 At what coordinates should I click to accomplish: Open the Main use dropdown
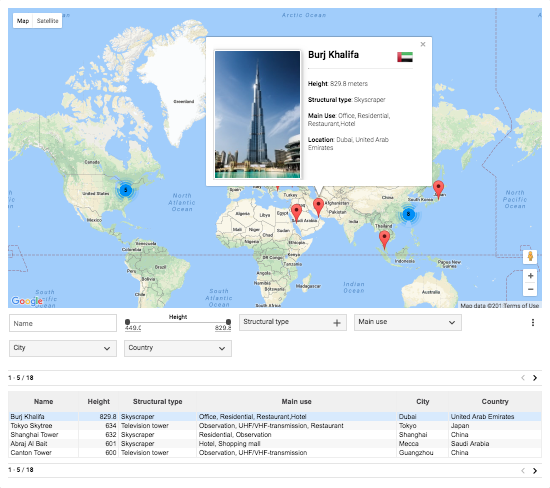pos(408,322)
